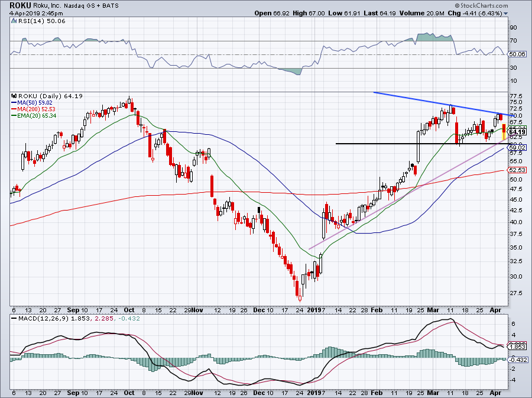Click the 'Roku, Inc.' company name
532x398 pixels.
47,5
